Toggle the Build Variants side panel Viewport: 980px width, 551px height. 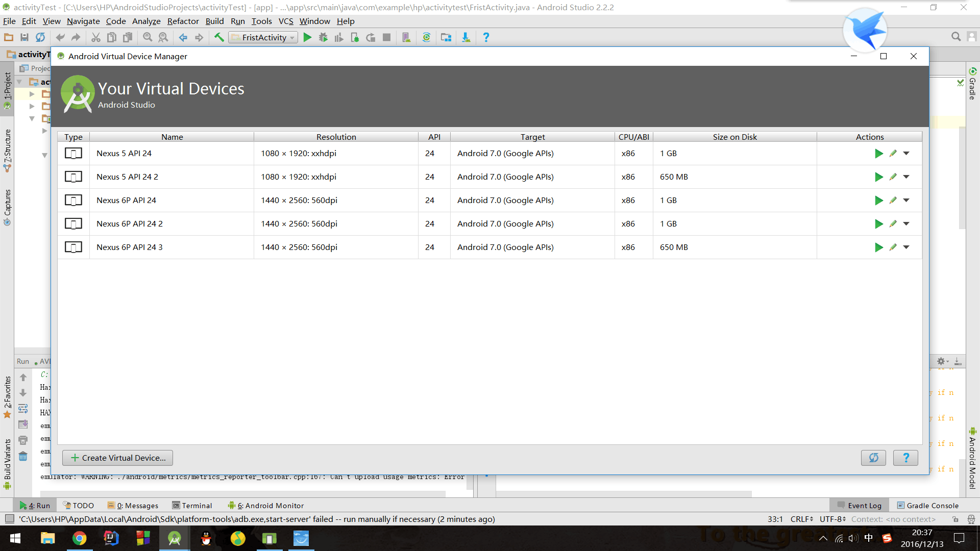(x=7, y=464)
